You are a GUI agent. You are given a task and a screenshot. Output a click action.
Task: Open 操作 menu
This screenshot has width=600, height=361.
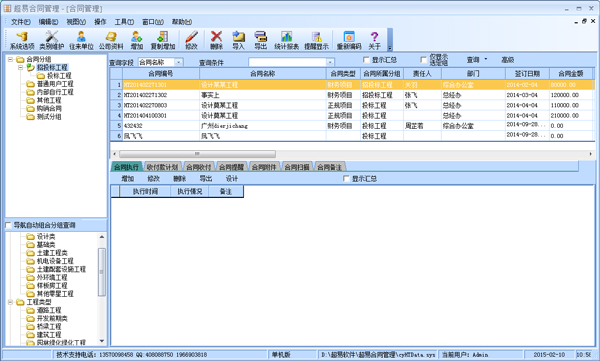[100, 22]
